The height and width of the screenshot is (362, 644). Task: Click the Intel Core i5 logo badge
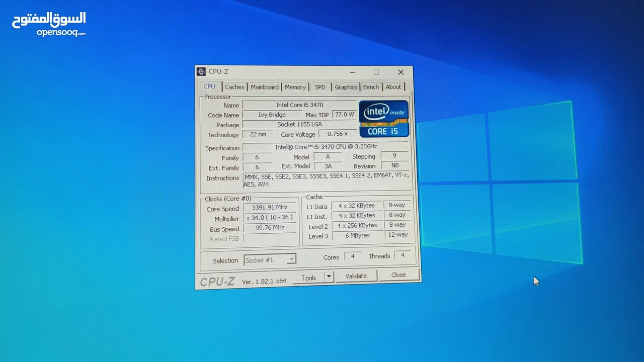point(383,119)
